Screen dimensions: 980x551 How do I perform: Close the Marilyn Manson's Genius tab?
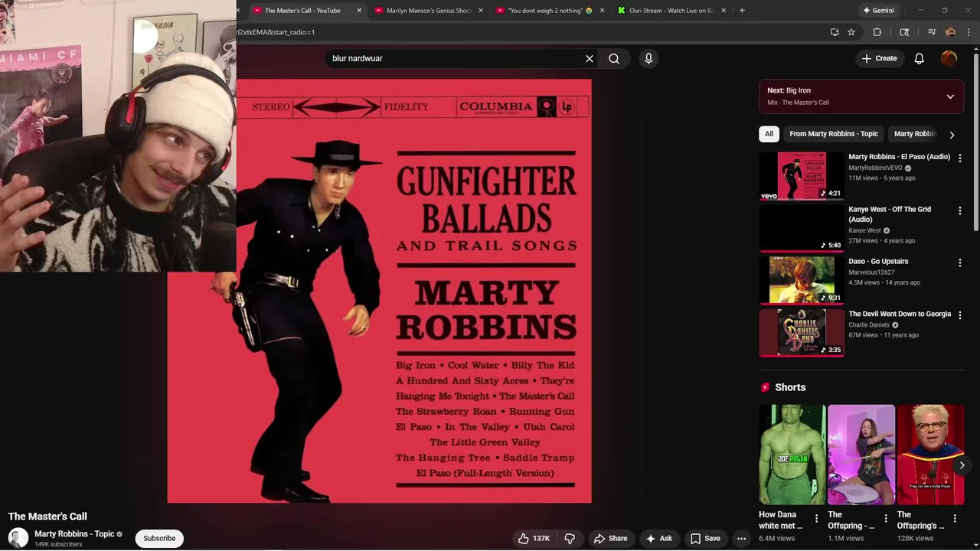click(481, 11)
